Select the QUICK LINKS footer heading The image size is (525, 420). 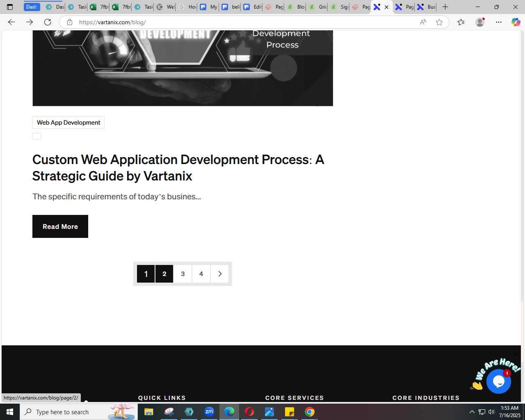(162, 398)
